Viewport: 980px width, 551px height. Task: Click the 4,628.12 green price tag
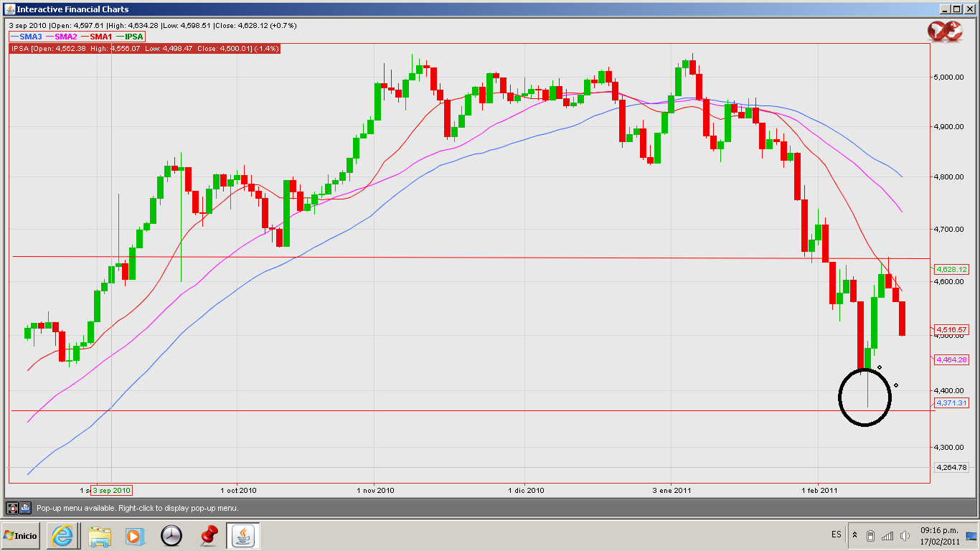pyautogui.click(x=951, y=269)
